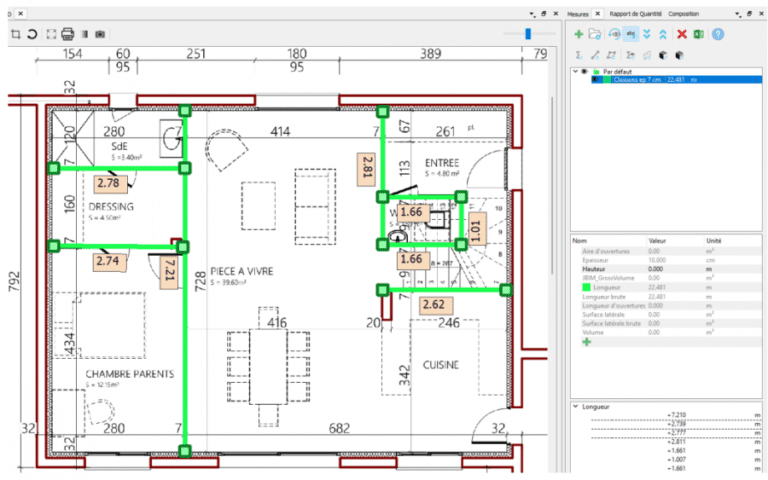768x480 pixels.
Task: Collapse the Longueur details section
Action: (x=576, y=407)
